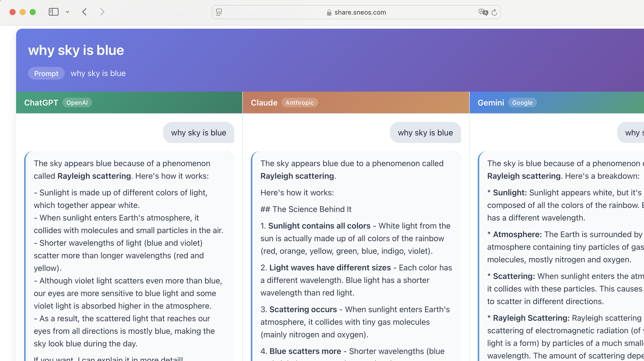Click 'Rayleigh scattering' bold text in Claude response
This screenshot has width=644, height=361.
[x=297, y=176]
